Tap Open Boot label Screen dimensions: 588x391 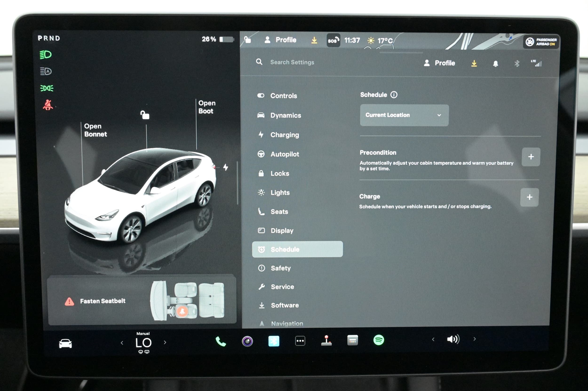207,107
